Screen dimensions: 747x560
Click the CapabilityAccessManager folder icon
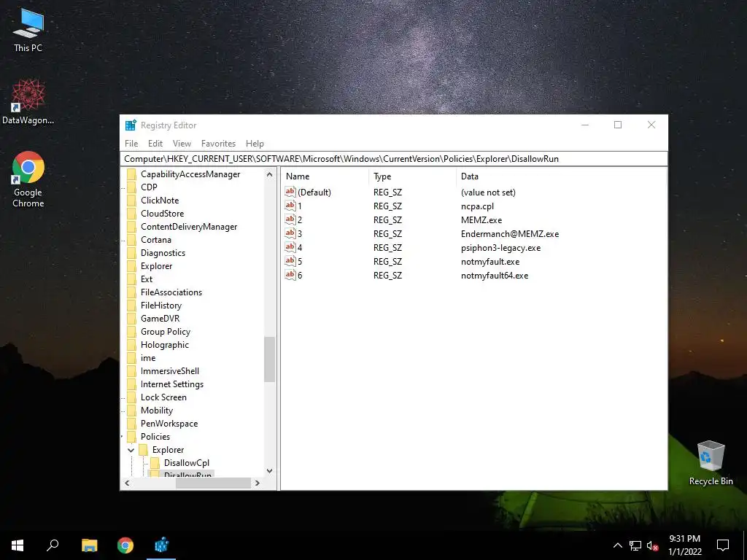[131, 174]
